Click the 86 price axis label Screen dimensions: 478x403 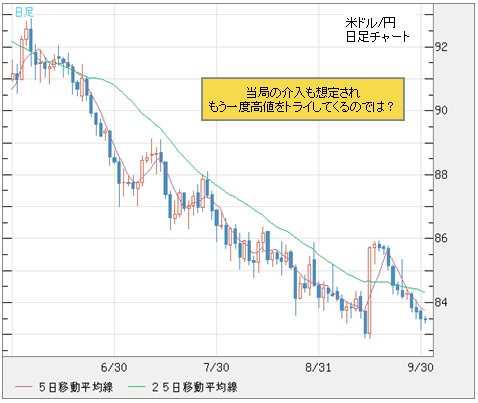tap(441, 238)
